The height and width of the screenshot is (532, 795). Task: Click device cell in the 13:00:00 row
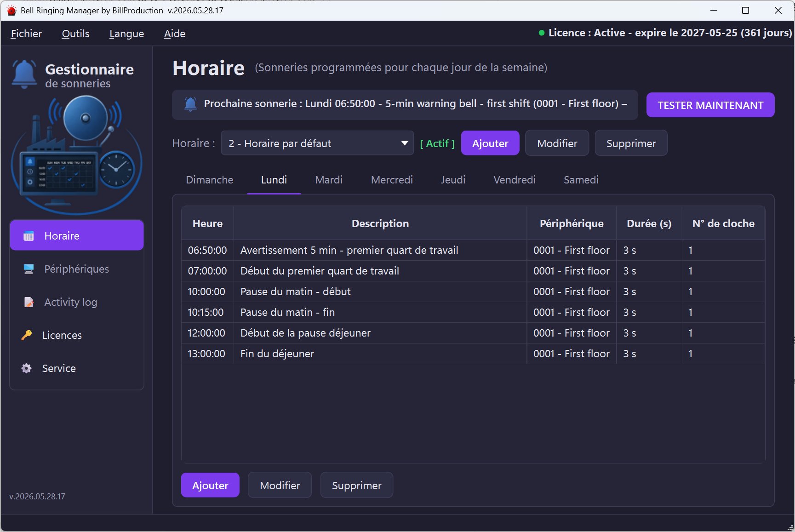pos(572,354)
